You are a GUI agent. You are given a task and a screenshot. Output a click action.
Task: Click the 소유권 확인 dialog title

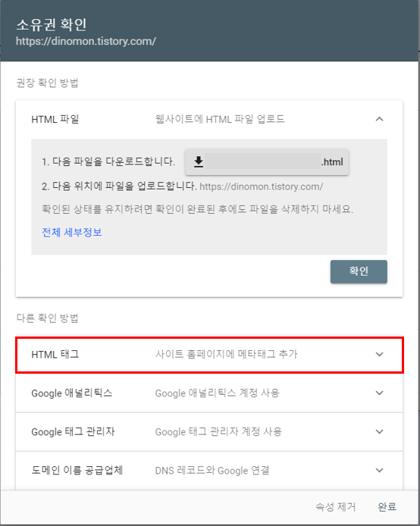[52, 24]
